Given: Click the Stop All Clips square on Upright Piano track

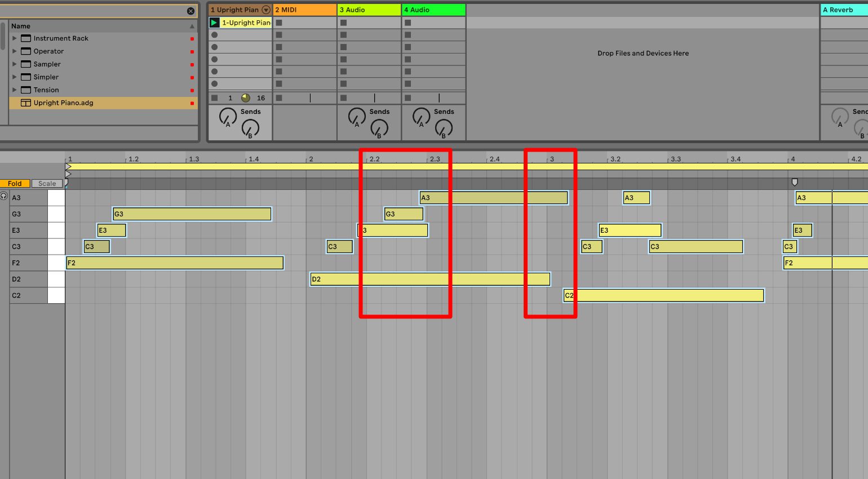Looking at the screenshot, I should tap(214, 97).
